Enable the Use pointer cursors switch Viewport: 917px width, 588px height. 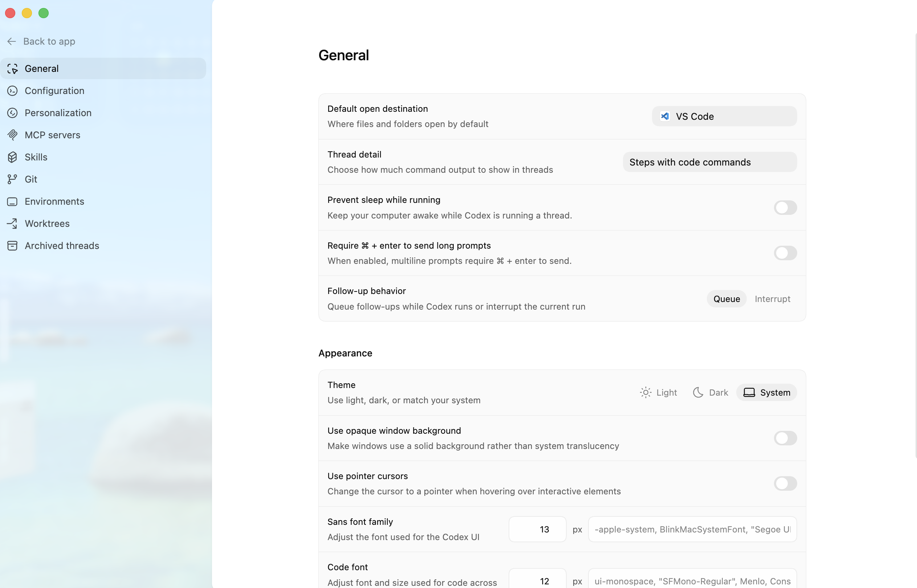[x=785, y=483]
